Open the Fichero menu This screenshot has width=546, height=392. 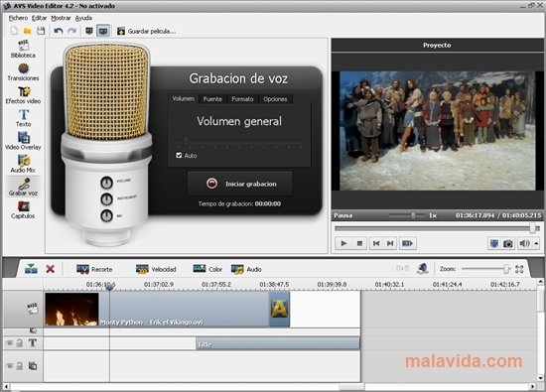click(x=18, y=18)
